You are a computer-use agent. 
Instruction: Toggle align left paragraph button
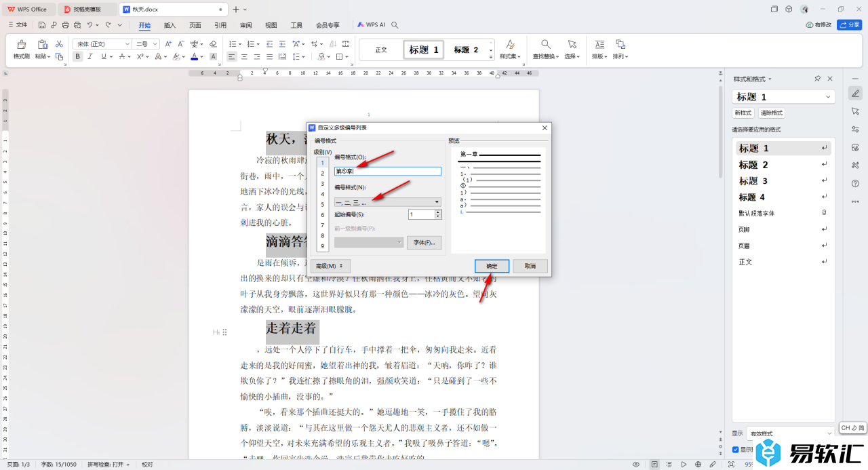pos(232,57)
